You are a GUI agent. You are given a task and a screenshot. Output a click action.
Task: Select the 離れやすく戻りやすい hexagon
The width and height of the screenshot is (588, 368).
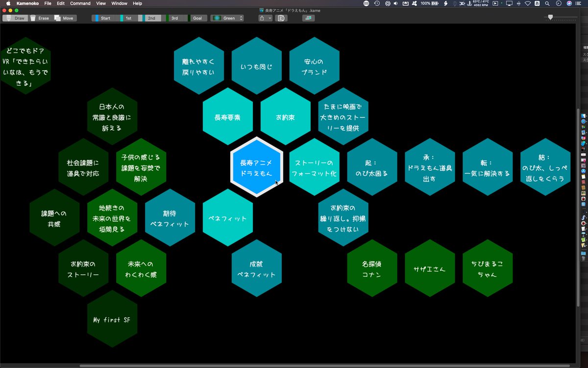tap(198, 67)
